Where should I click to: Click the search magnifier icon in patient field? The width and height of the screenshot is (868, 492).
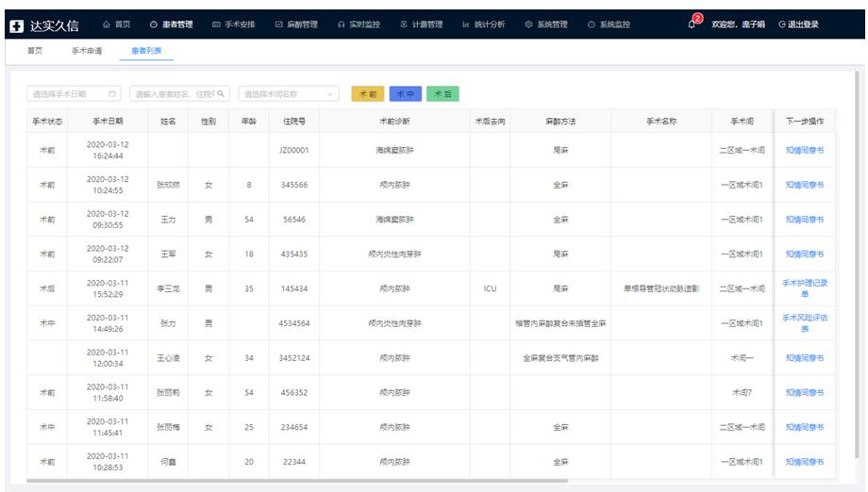221,93
